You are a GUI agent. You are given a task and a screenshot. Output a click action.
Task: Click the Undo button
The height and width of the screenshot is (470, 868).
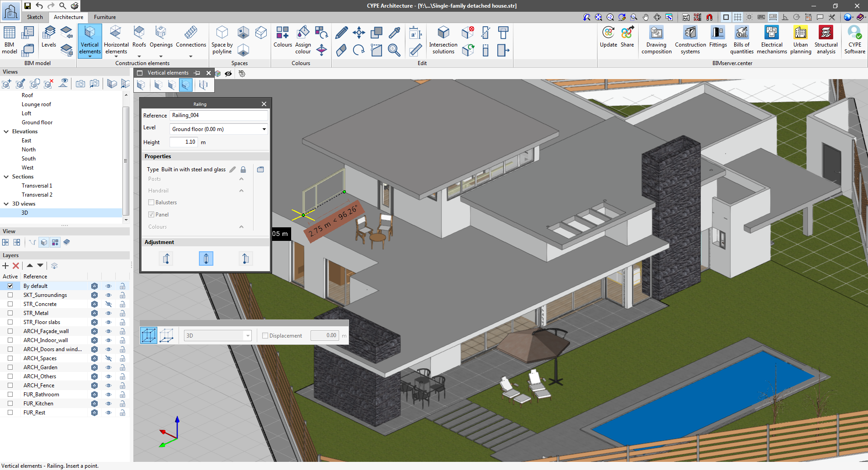point(39,6)
